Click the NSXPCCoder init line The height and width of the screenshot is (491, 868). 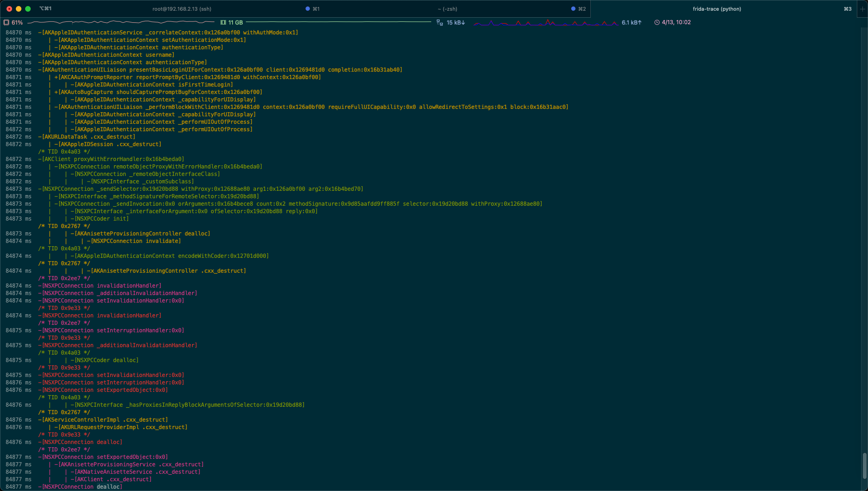[100, 219]
